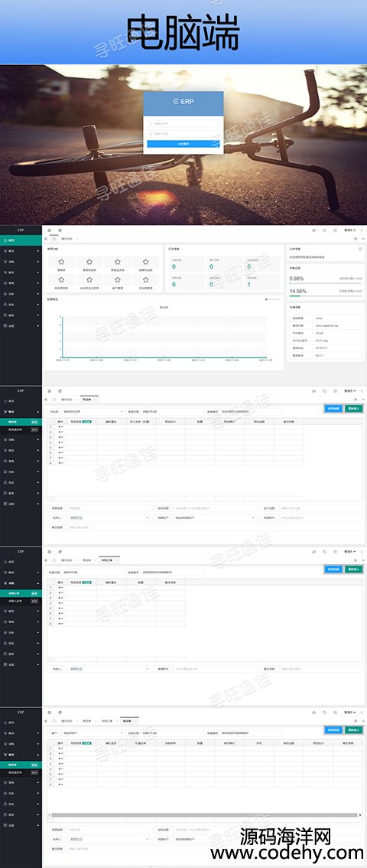The image size is (367, 868).
Task: Open the 客户 dropdown on 销货单 form
Action: [x=93, y=733]
